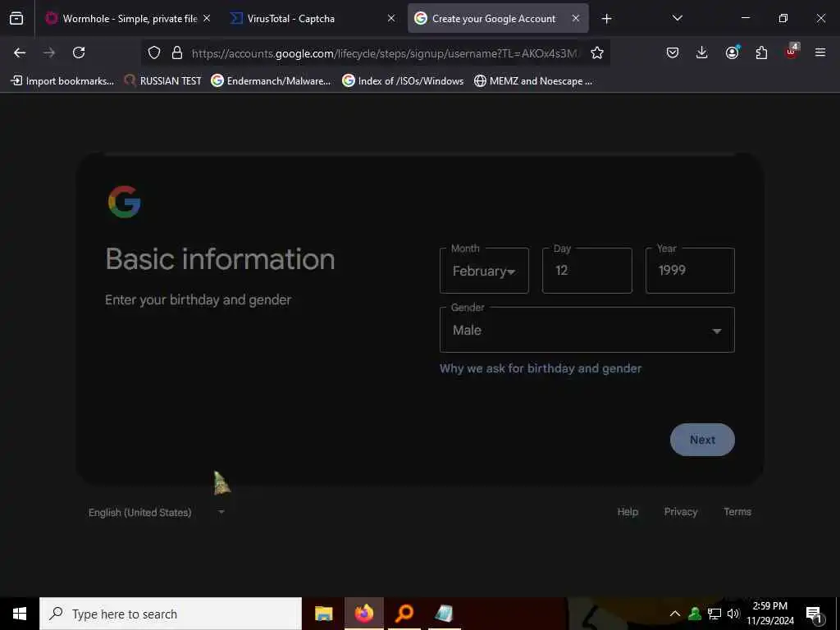
Task: Switch to VirusTotal - Captcha tab
Action: click(313, 19)
